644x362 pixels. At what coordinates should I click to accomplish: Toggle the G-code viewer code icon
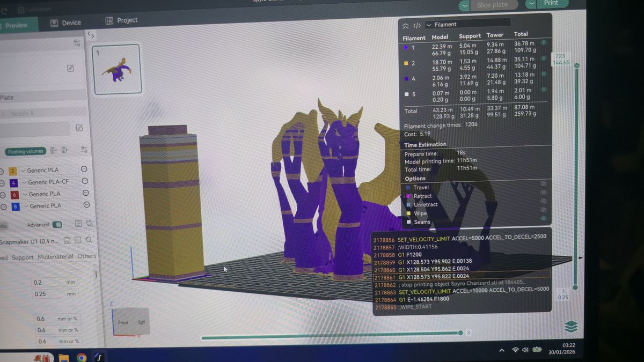[416, 25]
